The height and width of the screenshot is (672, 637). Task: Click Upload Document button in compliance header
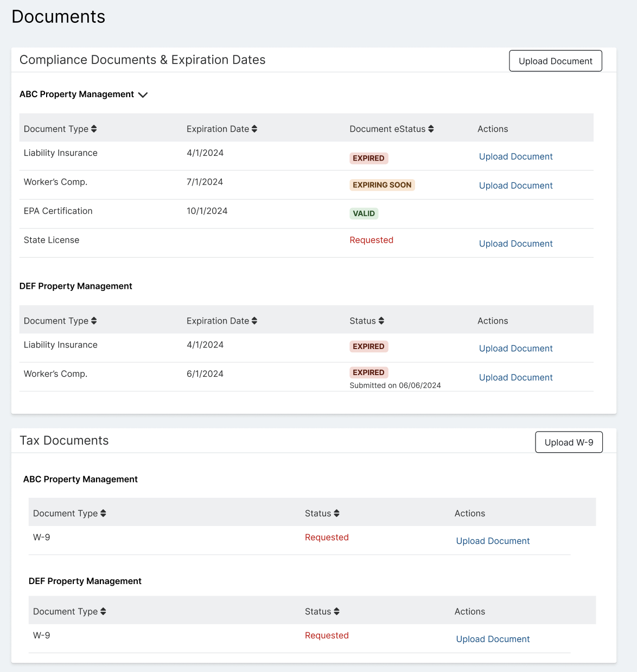[x=556, y=61]
